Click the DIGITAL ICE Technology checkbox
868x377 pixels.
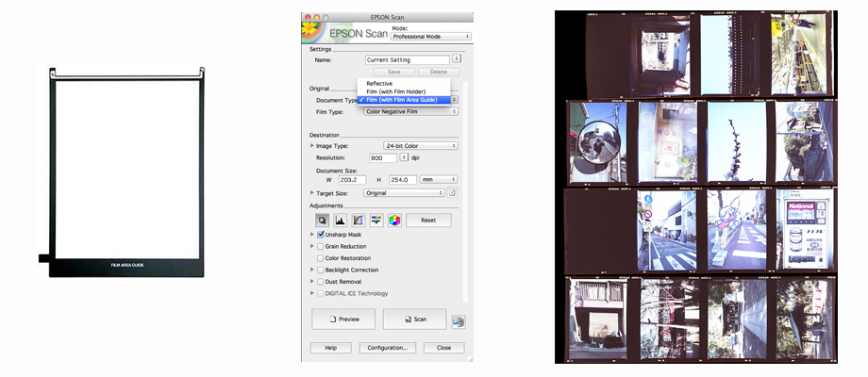click(321, 293)
